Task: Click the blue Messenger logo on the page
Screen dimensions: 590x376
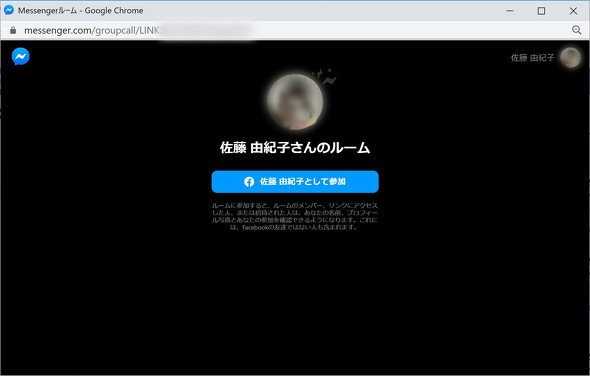Action: [21, 56]
